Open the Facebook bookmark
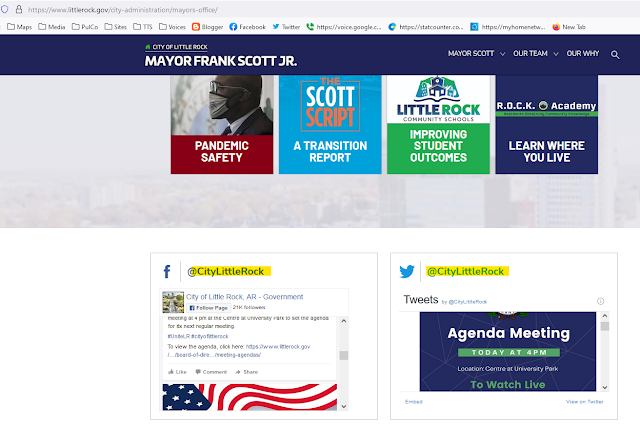 click(x=247, y=27)
